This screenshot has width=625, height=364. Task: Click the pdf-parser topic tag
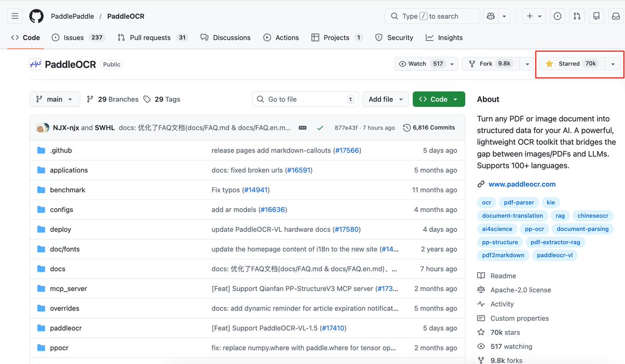519,203
